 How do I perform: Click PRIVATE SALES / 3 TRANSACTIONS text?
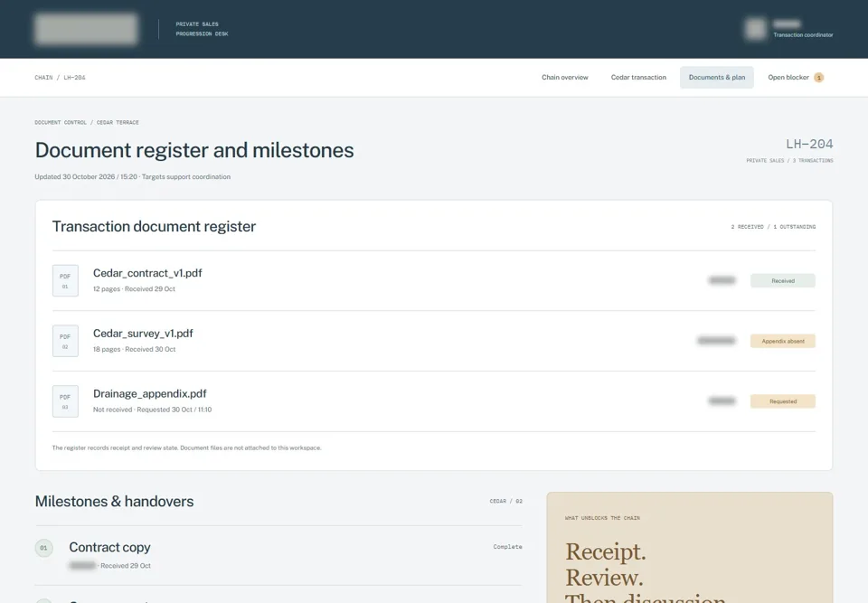[x=789, y=161]
